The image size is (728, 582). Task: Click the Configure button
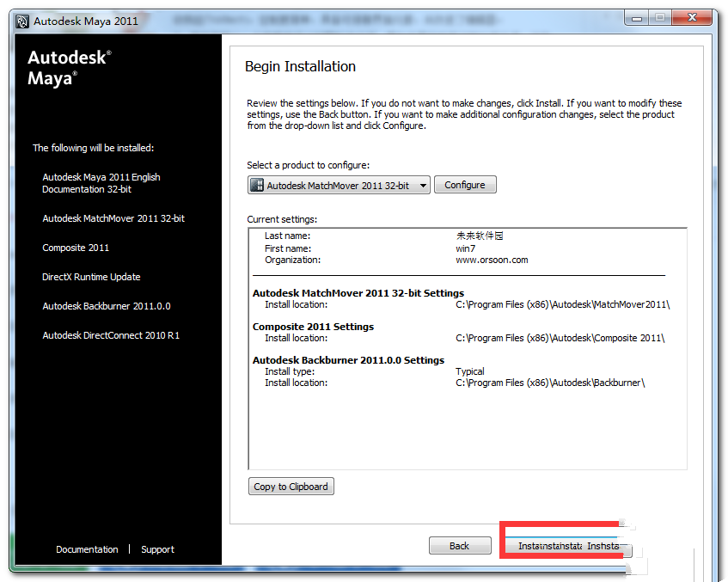click(x=465, y=185)
